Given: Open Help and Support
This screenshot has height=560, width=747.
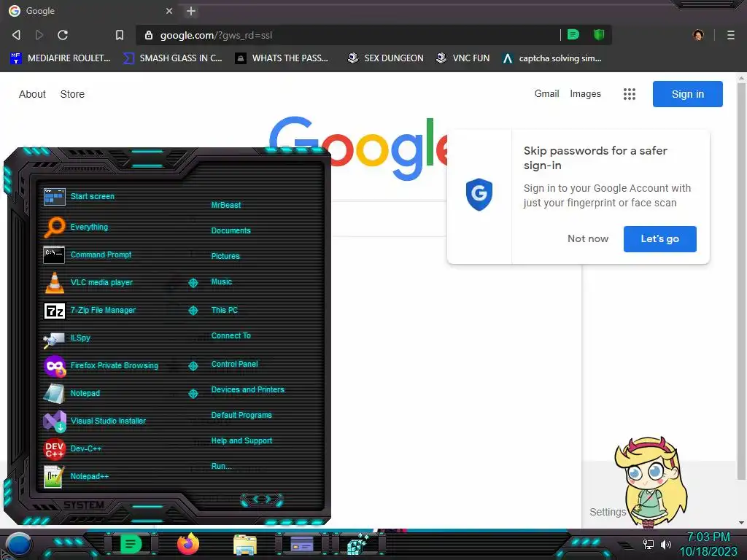Looking at the screenshot, I should click(x=241, y=441).
